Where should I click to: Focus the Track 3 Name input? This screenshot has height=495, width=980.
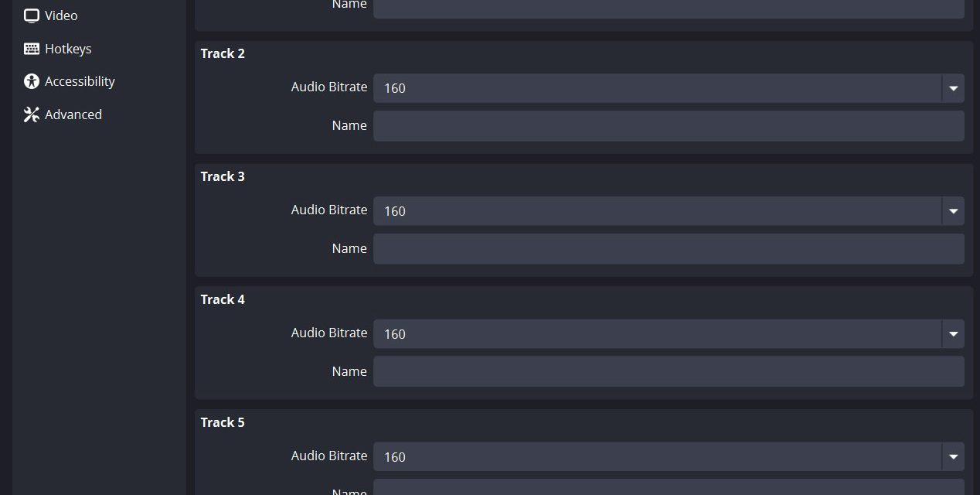669,249
